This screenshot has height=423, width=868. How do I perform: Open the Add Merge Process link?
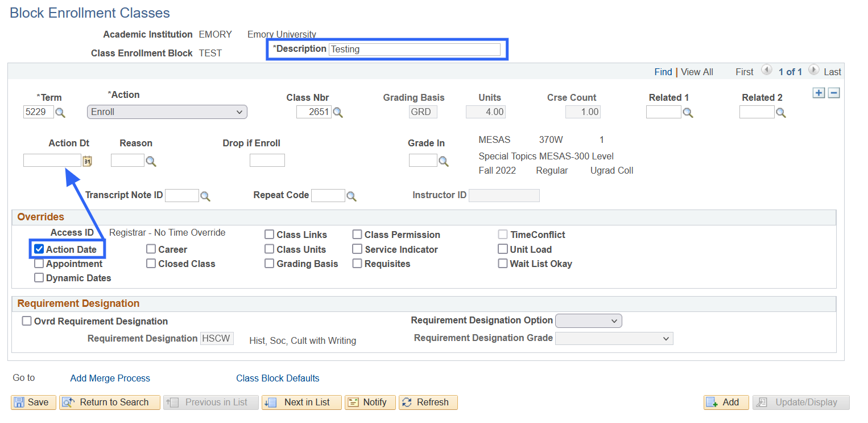[110, 378]
